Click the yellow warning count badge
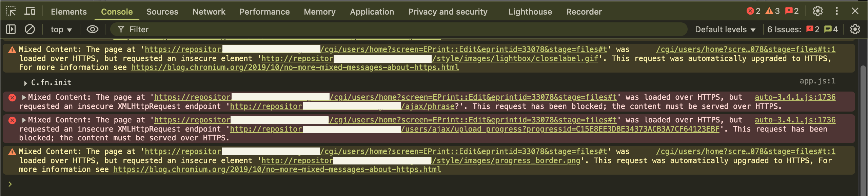This screenshot has height=196, width=868. click(x=772, y=11)
